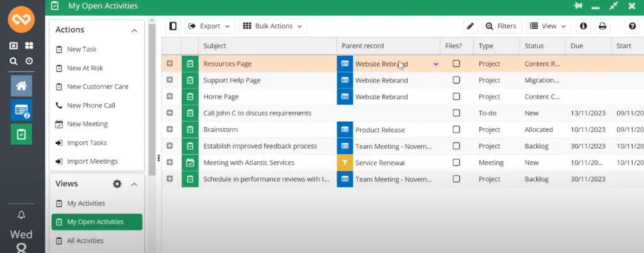Tick Files checkbox for Support Help Page
Image resolution: width=644 pixels, height=253 pixels.
(x=457, y=80)
